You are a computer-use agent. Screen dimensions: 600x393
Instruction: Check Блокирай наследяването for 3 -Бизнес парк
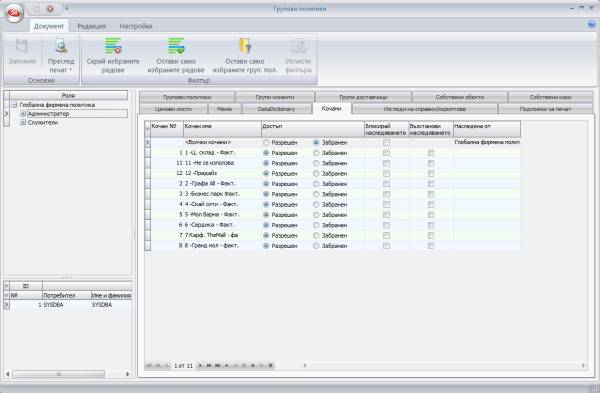(x=386, y=194)
